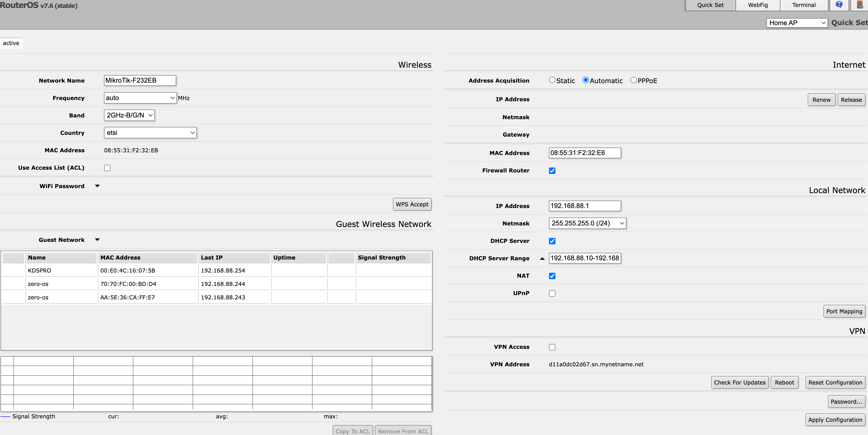This screenshot has width=868, height=435.
Task: Open the Band 2GHz-B/G/N dropdown
Action: pos(129,115)
